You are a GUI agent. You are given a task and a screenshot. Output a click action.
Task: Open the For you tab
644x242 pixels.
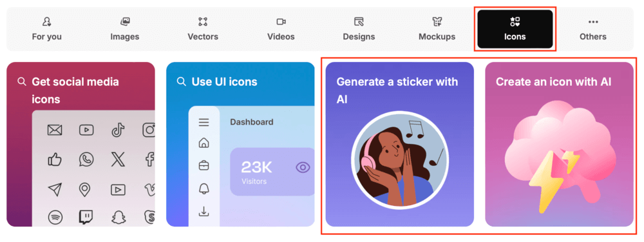[47, 29]
